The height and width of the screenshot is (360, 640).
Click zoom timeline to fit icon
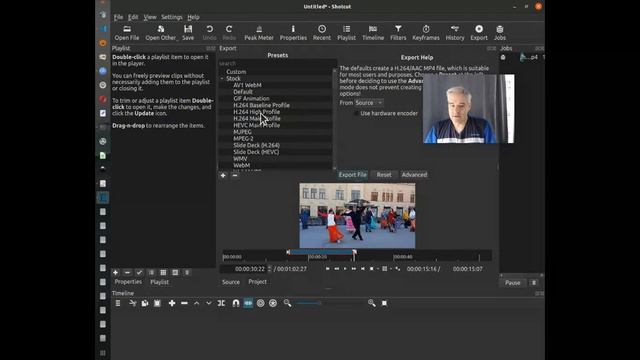coord(384,303)
